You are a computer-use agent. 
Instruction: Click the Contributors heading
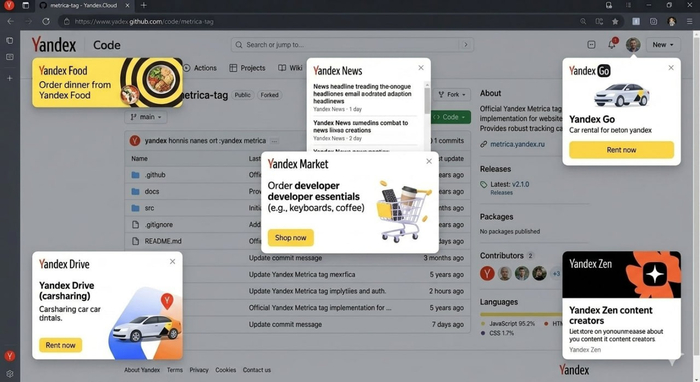(502, 256)
